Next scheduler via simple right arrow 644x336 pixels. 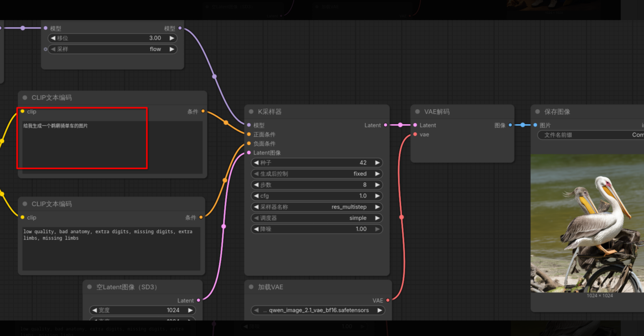(x=377, y=218)
